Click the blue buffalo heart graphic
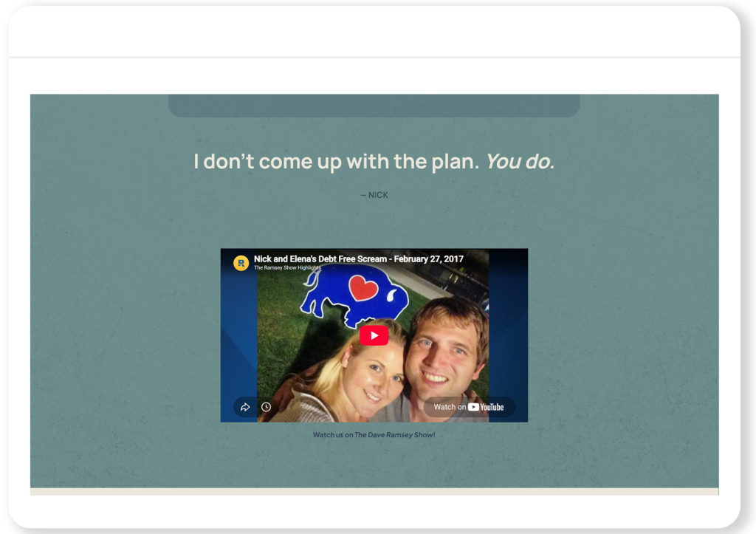Screen dimensions: 756x534 [x=354, y=295]
